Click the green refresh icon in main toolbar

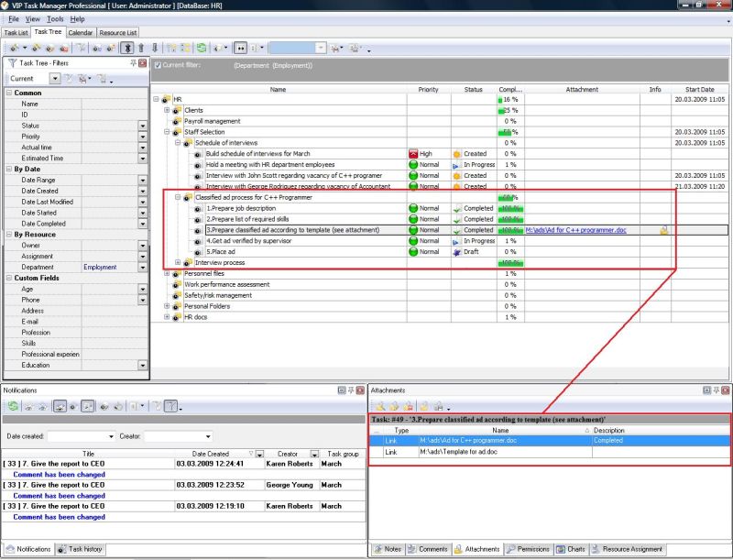(202, 47)
